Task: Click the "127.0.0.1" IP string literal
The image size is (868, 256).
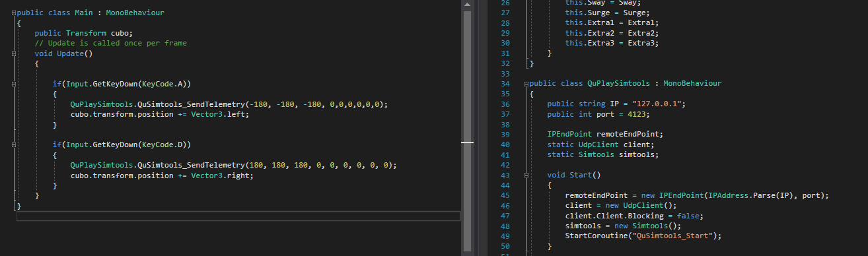Action: pos(659,104)
